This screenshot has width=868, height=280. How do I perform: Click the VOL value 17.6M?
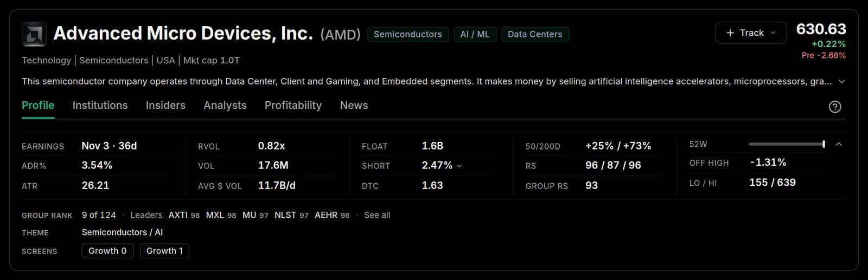click(273, 165)
